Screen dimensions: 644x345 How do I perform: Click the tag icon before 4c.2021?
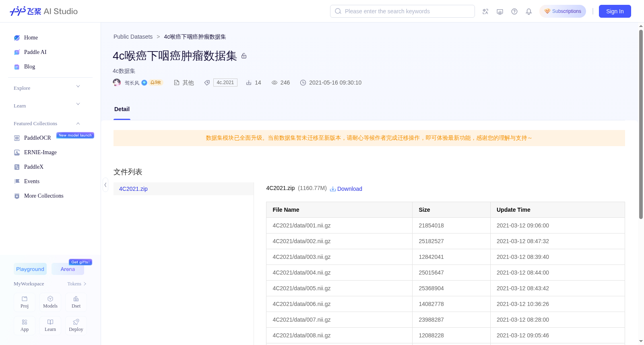207,83
